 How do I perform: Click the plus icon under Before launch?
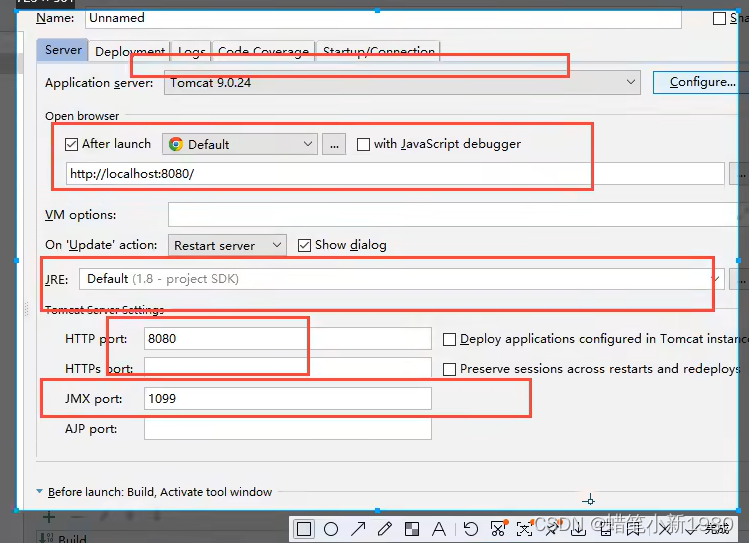(x=49, y=517)
